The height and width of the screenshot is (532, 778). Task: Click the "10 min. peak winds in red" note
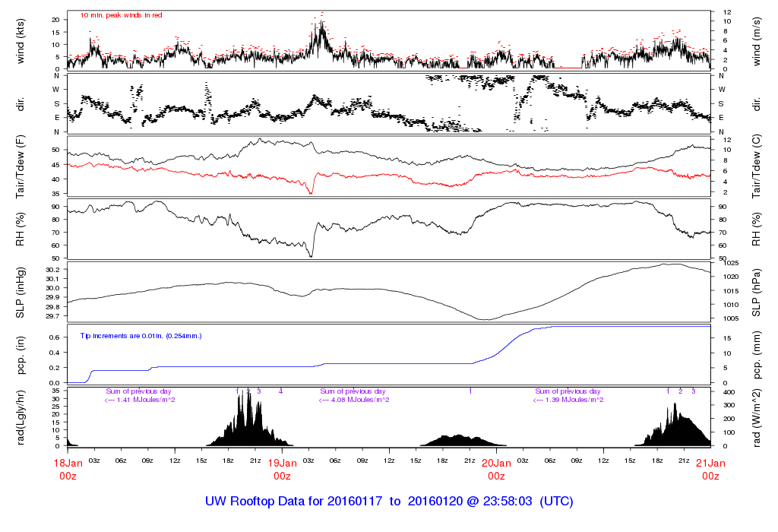click(x=121, y=15)
